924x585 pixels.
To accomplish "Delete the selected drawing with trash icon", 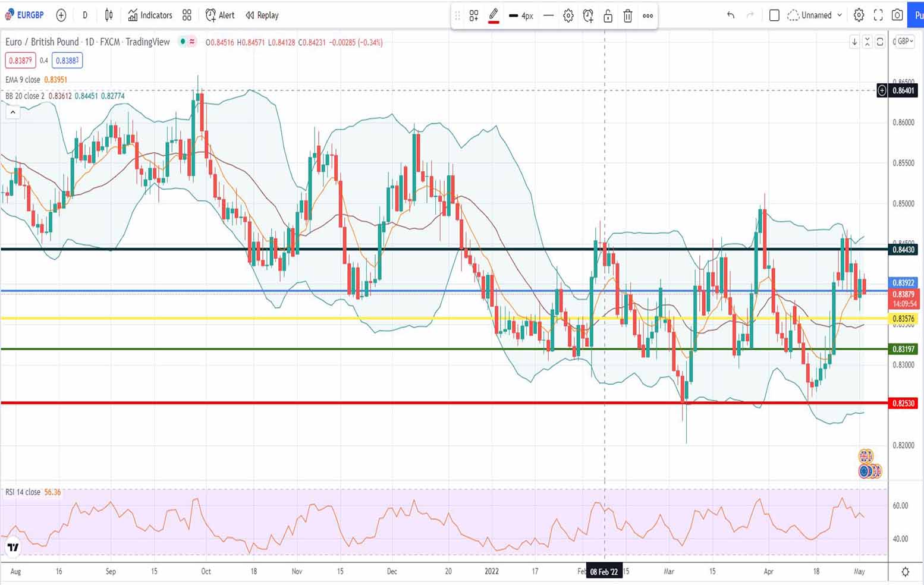I will [627, 16].
